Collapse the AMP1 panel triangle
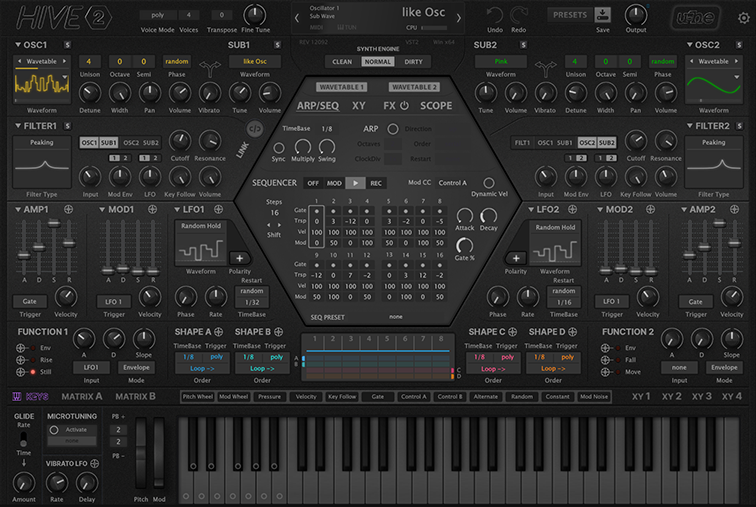This screenshot has width=756, height=507. pyautogui.click(x=18, y=209)
